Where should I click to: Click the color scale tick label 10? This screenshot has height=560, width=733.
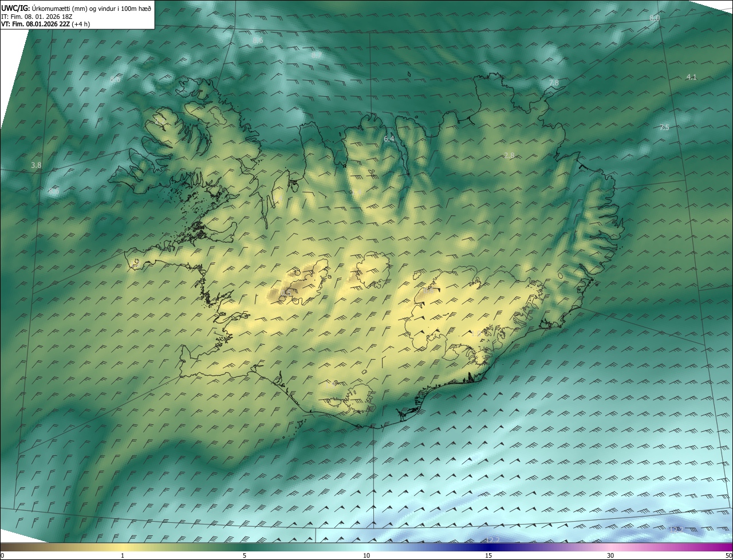[x=366, y=555]
